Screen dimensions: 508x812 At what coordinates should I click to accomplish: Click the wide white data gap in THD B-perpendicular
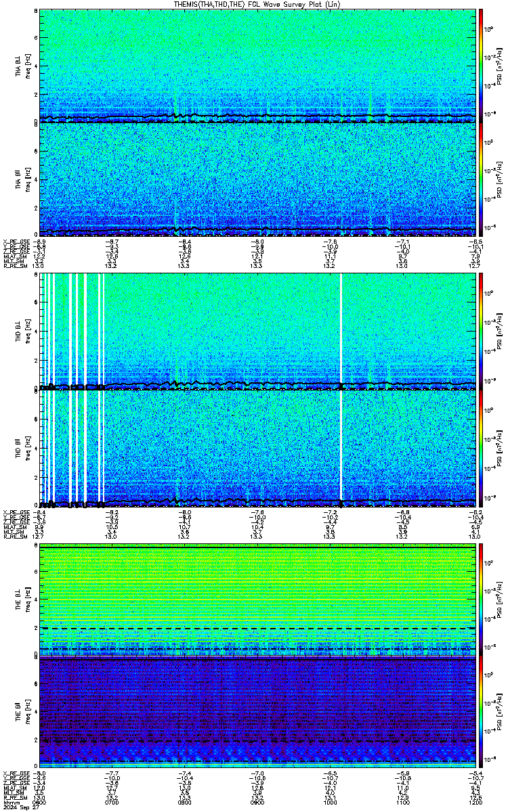[x=341, y=332]
